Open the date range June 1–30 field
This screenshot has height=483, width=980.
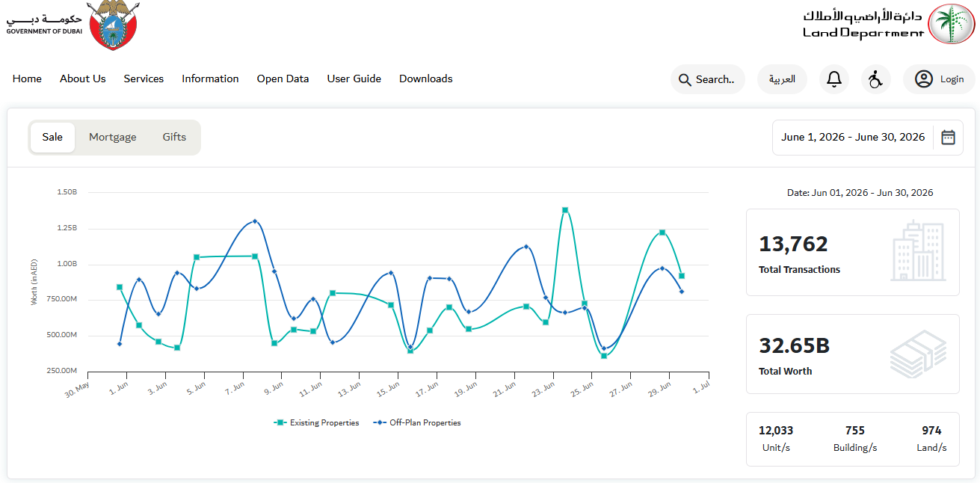pyautogui.click(x=853, y=138)
